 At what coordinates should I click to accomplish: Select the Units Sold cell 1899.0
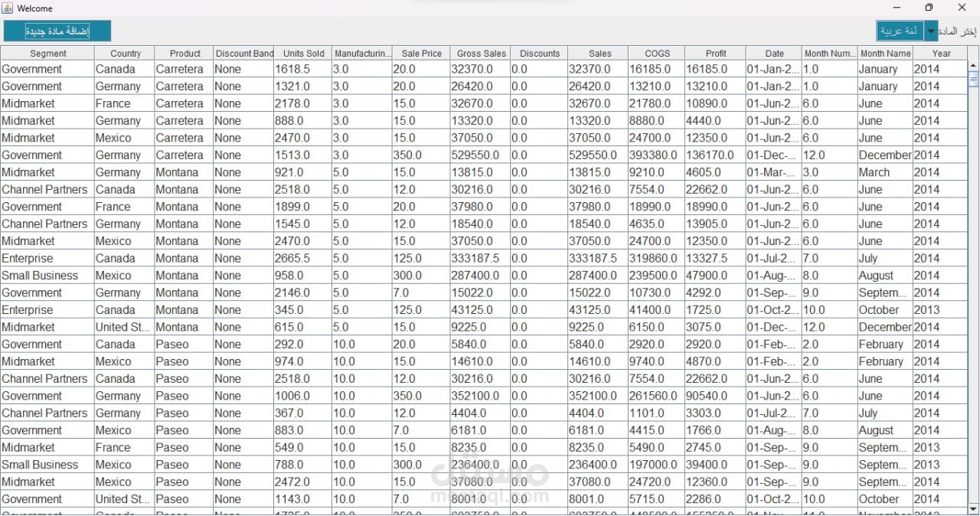[303, 207]
